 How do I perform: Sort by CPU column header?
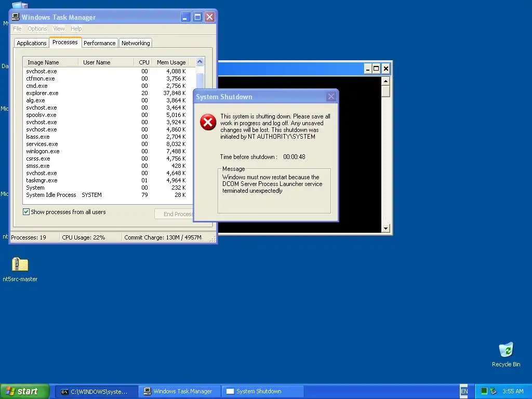point(143,62)
